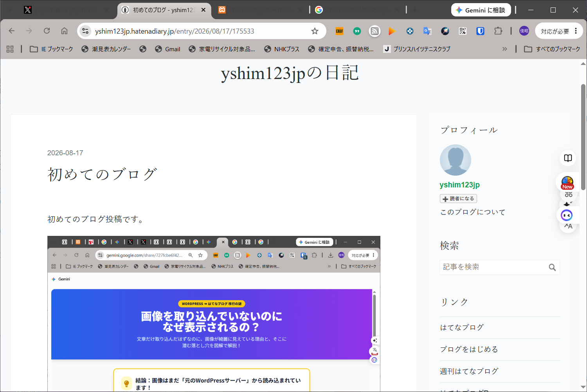Open the Bitwarden shield extension

pyautogui.click(x=480, y=31)
